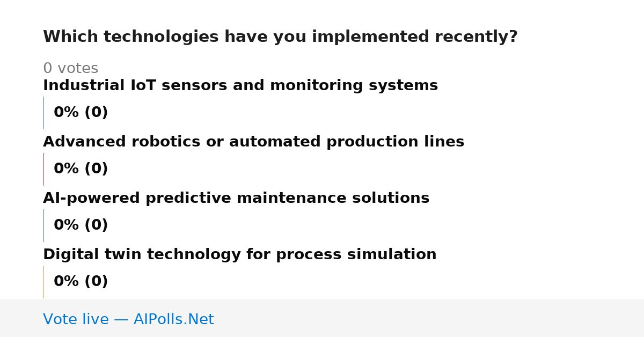Click the 0 votes counter text
Screen dimensions: 644x337
point(71,69)
